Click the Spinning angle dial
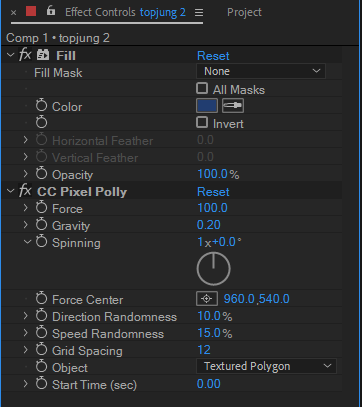 coord(213,269)
